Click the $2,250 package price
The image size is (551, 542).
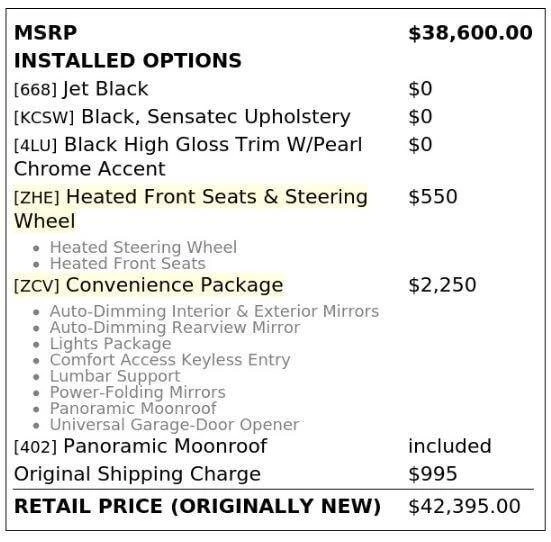(442, 285)
